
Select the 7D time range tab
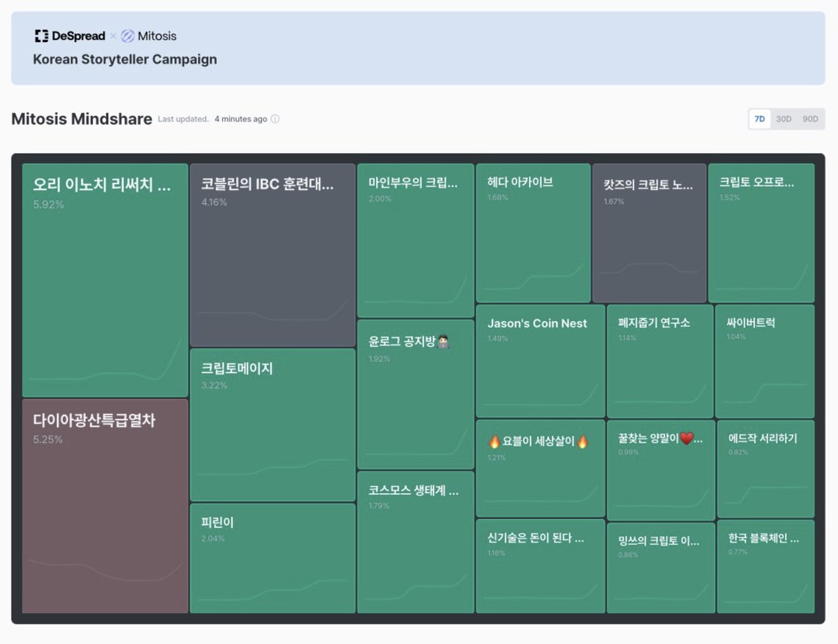759,119
